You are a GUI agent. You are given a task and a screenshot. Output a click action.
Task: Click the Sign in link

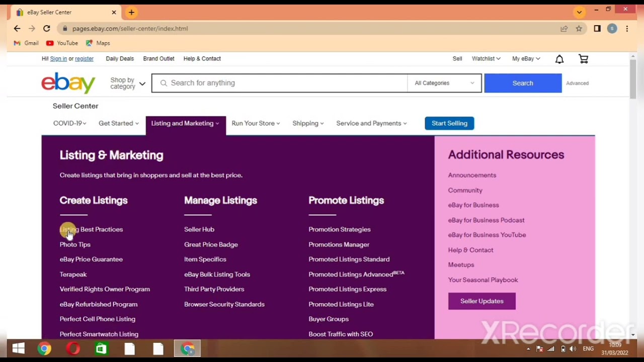58,59
